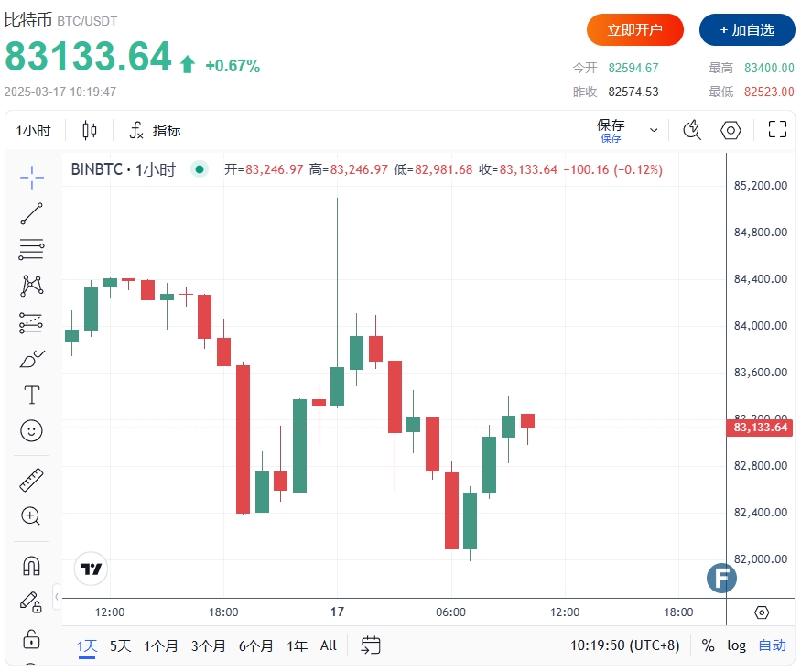This screenshot has height=672, width=801.
Task: Open the candlestick chart type menu
Action: tap(90, 130)
